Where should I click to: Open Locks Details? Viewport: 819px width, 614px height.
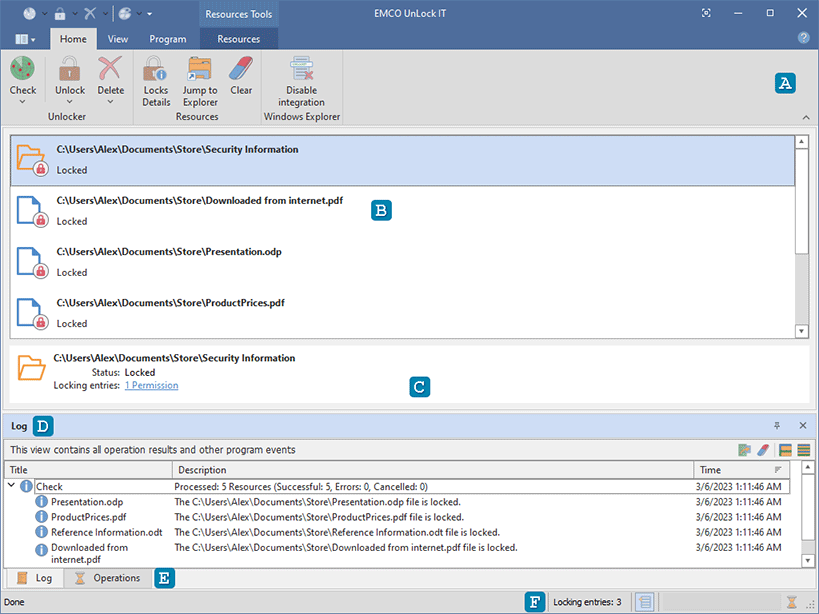click(x=155, y=77)
